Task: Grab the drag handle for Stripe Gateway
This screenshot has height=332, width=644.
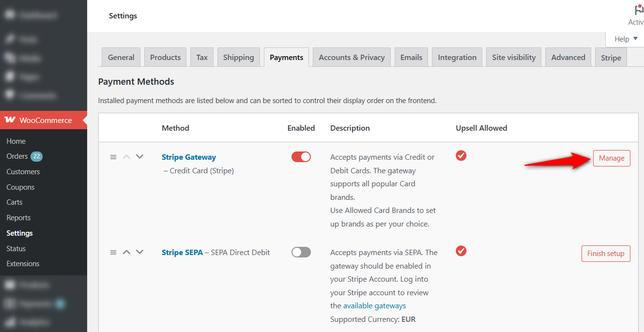Action: coord(113,157)
